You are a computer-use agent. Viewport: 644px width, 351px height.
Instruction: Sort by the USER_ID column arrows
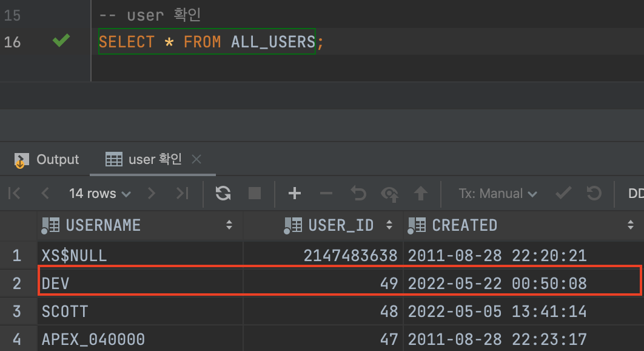[x=389, y=225]
